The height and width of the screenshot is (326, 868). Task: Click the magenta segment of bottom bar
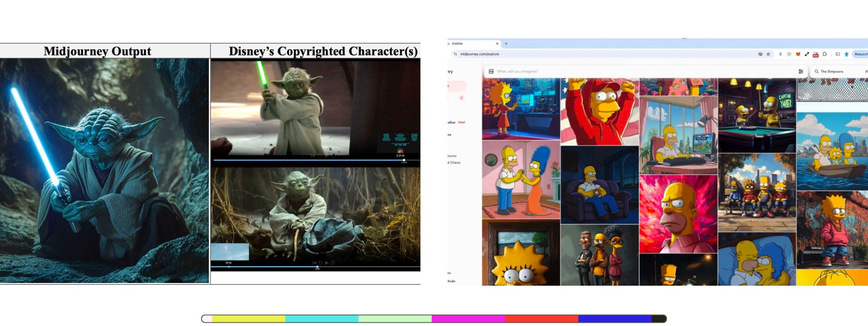(x=468, y=319)
